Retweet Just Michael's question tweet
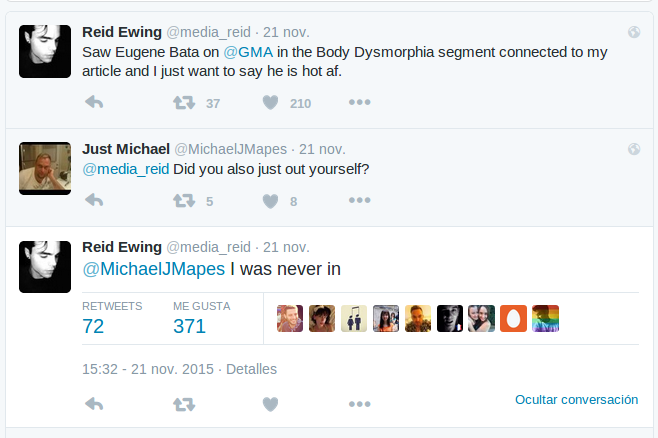 pyautogui.click(x=184, y=201)
